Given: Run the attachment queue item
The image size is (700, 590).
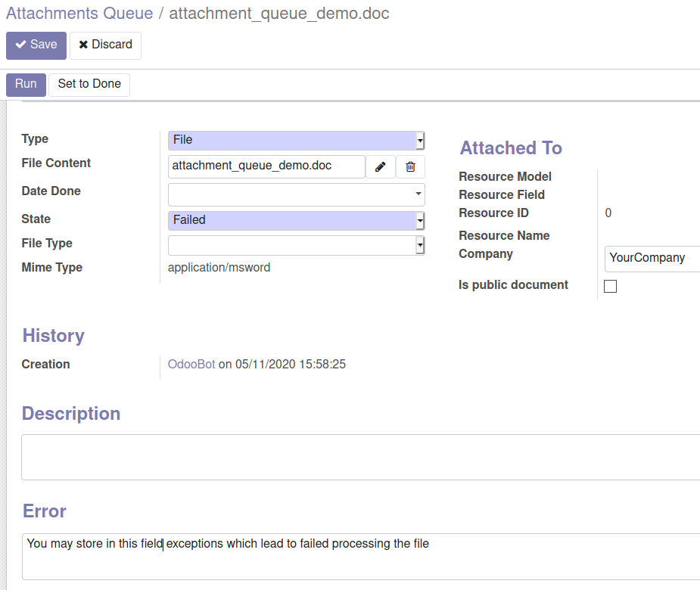Looking at the screenshot, I should pyautogui.click(x=26, y=84).
